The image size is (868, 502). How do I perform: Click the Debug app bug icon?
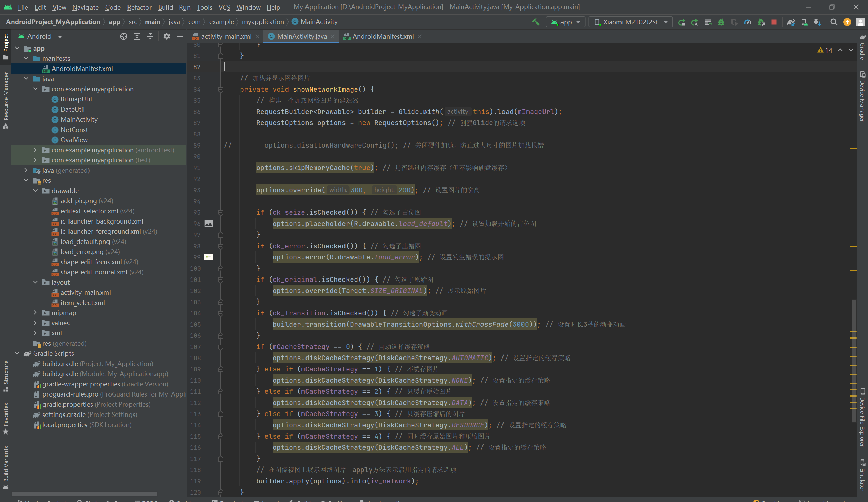point(721,22)
